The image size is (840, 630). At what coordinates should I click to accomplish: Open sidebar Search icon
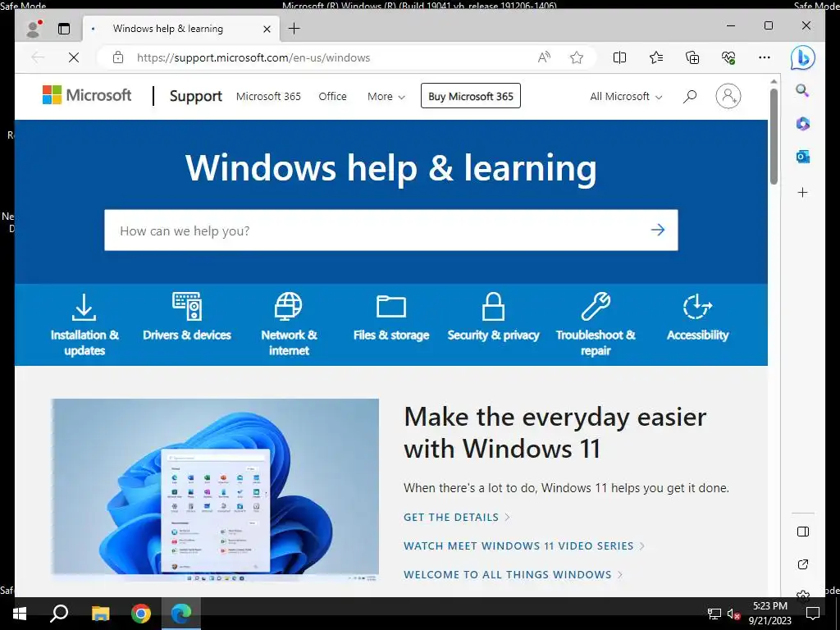pos(802,90)
